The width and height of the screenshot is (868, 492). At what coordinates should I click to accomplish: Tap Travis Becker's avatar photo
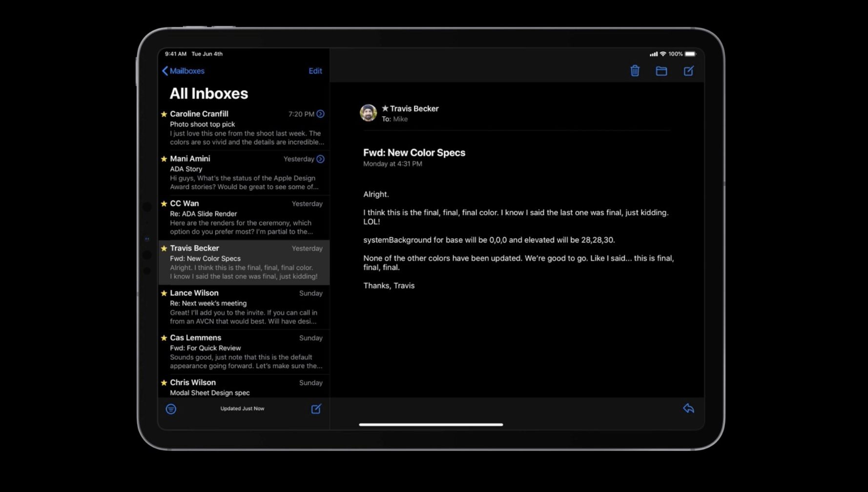pos(368,113)
